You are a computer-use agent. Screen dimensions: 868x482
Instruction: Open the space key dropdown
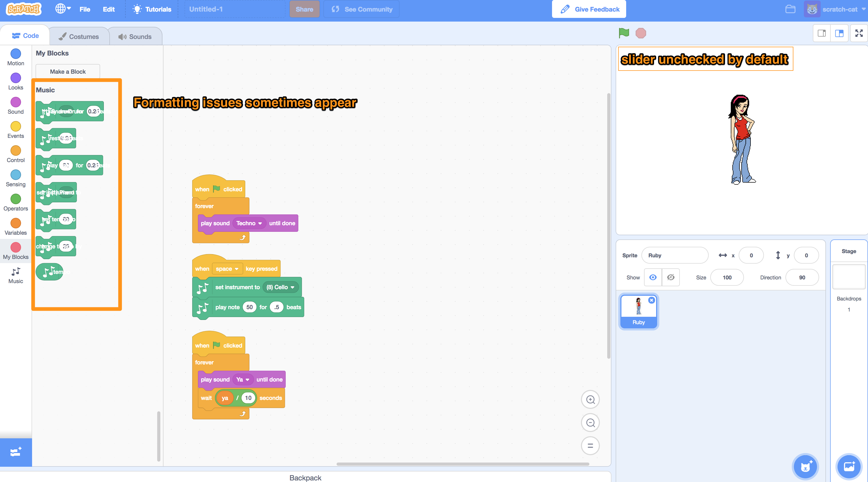coord(227,269)
